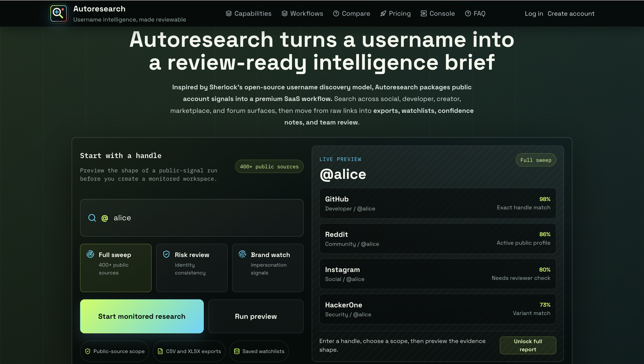
Task: Click the rocket icon beside Pricing
Action: click(x=383, y=13)
